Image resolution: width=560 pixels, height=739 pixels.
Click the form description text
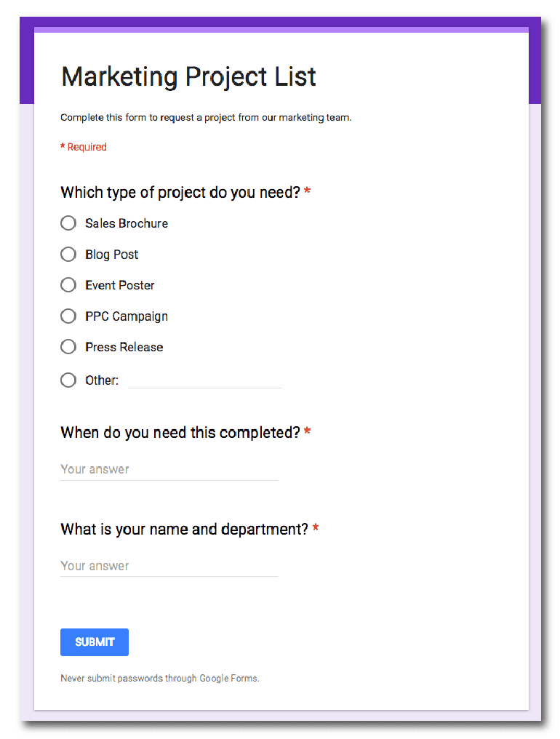[x=206, y=117]
